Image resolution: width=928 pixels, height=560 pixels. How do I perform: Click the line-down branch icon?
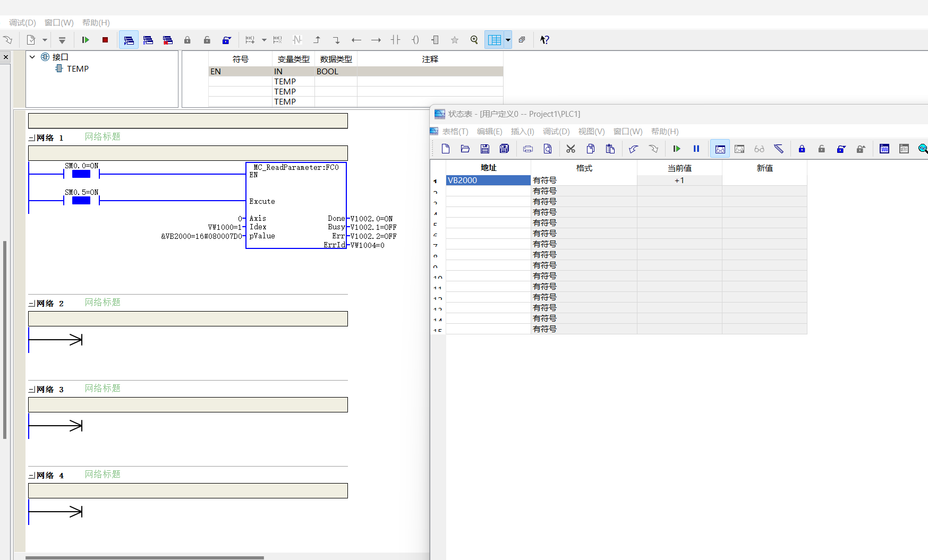336,40
